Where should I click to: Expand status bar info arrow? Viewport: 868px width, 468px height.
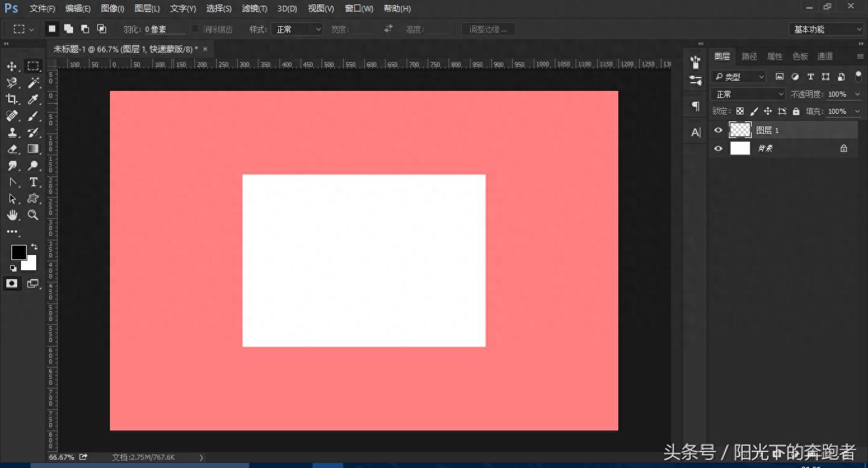[201, 457]
